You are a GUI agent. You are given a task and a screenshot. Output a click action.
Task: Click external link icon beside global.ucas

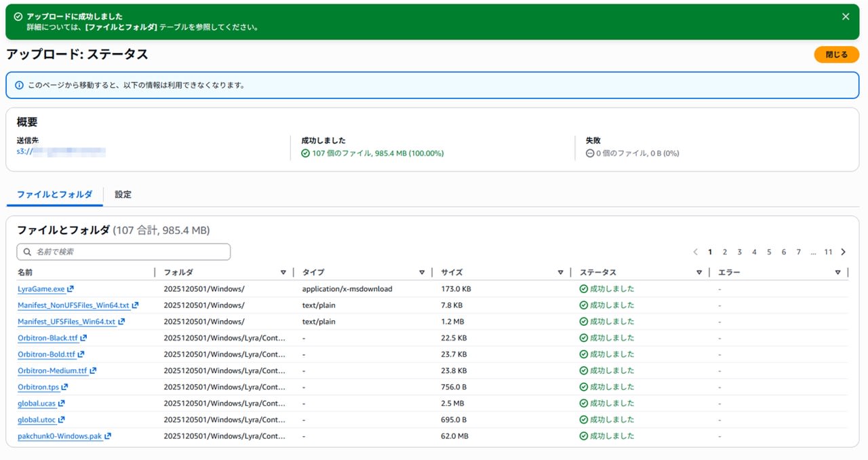[62, 404]
